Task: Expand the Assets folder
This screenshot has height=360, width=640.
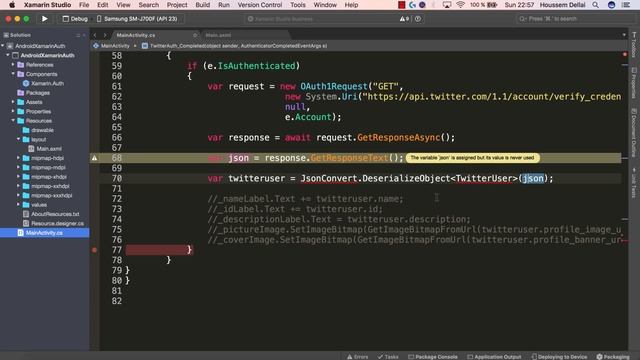Action: click(13, 102)
